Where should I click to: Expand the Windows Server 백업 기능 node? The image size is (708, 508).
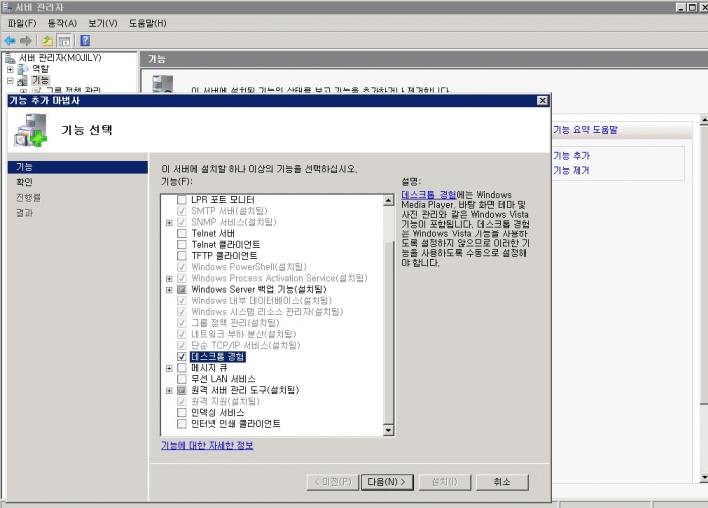169,290
